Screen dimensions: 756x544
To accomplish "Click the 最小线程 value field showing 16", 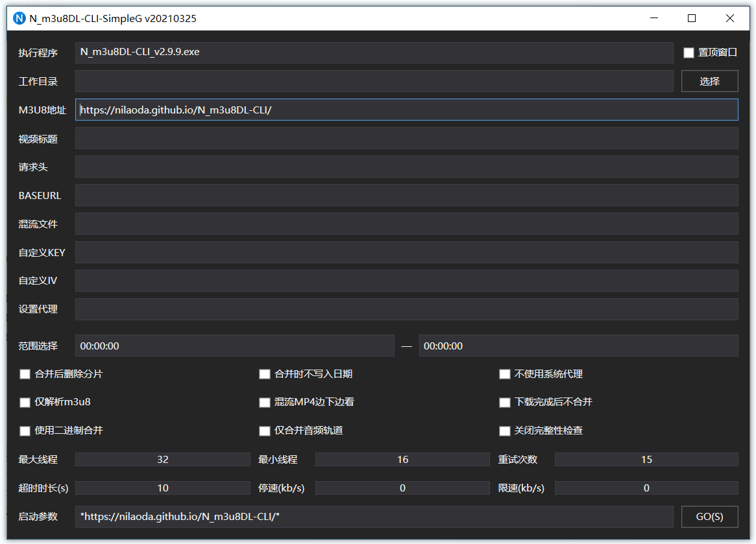I will coord(402,459).
